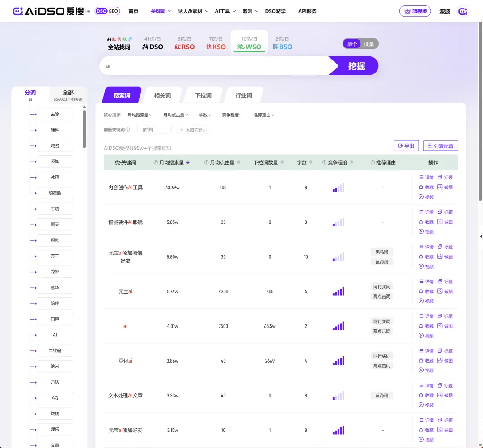Image resolution: width=483 pixels, height=448 pixels.
Task: Favorite star for 元宝ai row
Action: click(x=421, y=291)
